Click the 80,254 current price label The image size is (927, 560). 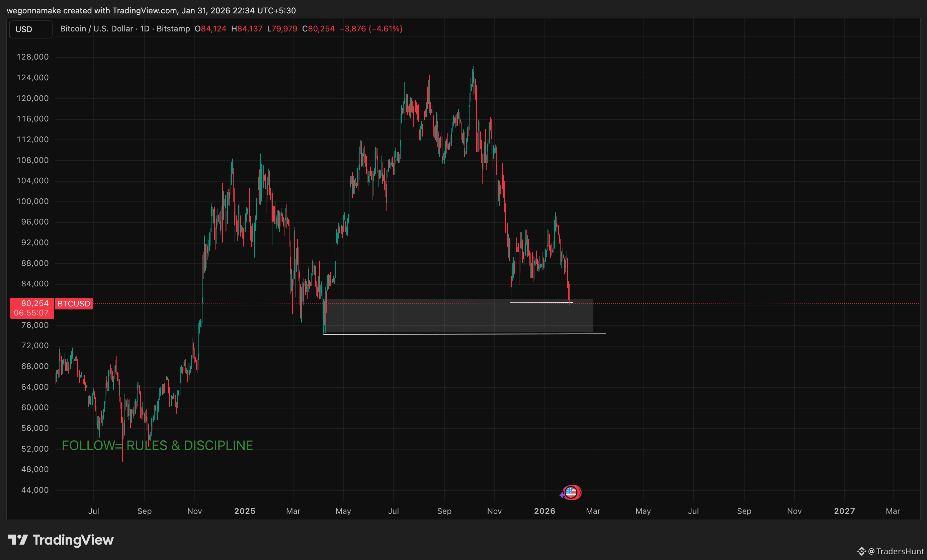[34, 303]
